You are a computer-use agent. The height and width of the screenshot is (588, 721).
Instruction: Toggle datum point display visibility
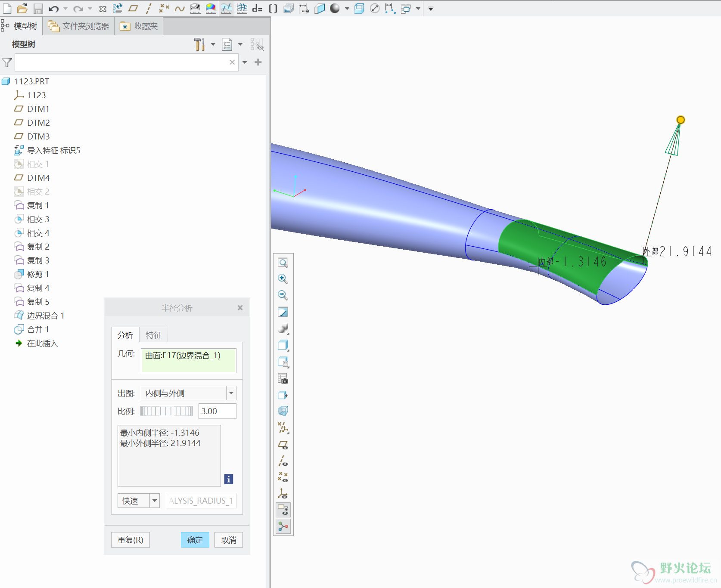[283, 477]
